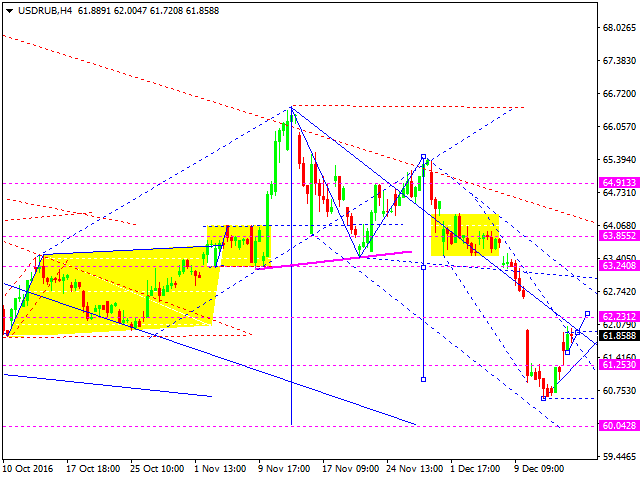The height and width of the screenshot is (480, 640).
Task: Select the 17 Nov 09:00 time label
Action: coord(351,469)
